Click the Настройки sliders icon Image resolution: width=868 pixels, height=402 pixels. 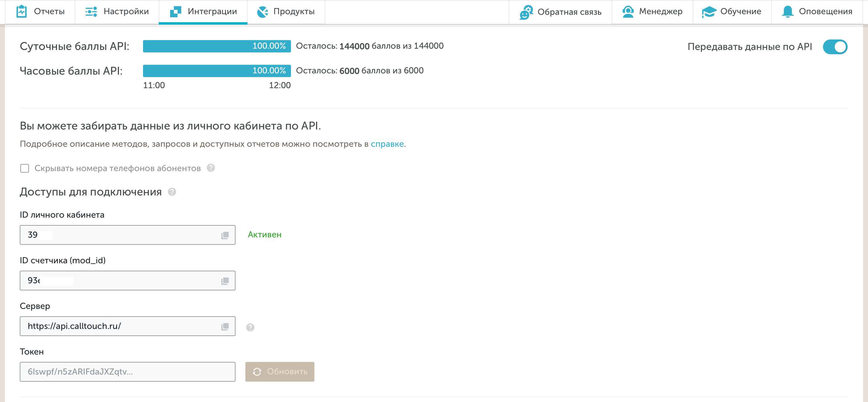point(91,12)
